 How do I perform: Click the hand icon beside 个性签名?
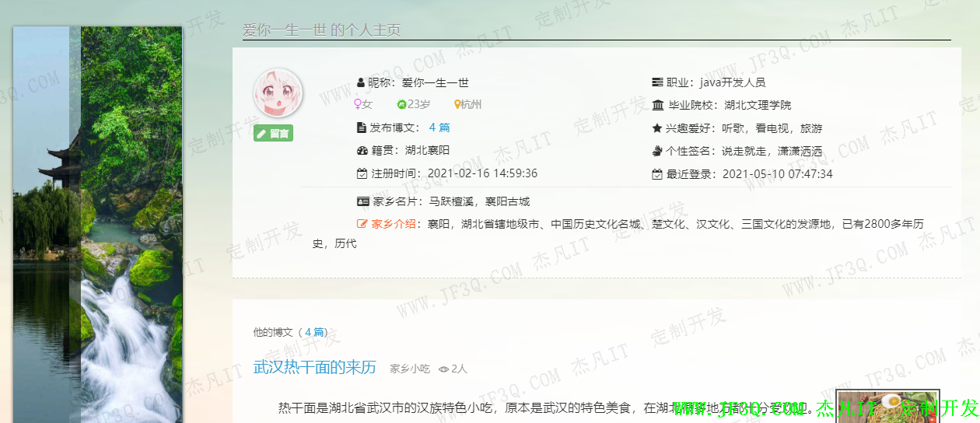[657, 151]
